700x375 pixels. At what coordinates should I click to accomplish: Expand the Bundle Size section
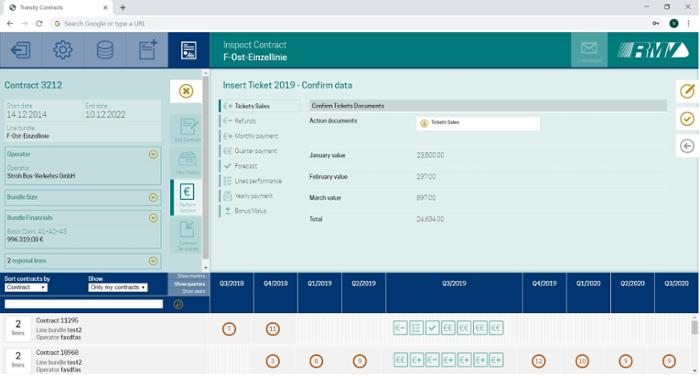click(153, 197)
